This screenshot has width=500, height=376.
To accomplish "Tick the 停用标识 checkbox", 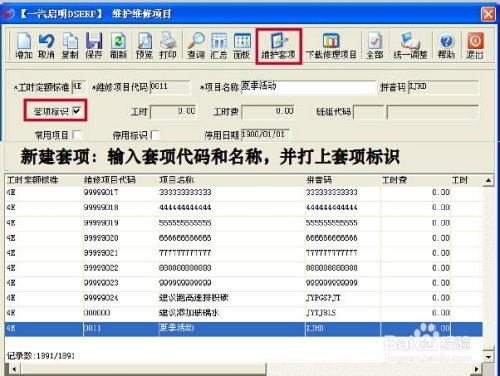I will 155,135.
